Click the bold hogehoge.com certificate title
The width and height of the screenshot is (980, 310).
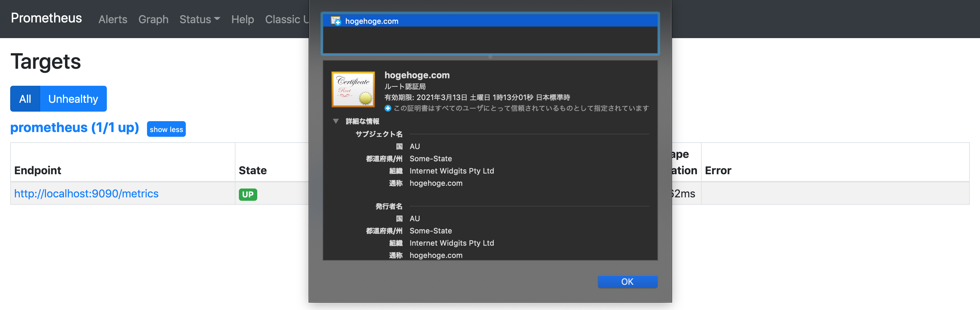(417, 75)
